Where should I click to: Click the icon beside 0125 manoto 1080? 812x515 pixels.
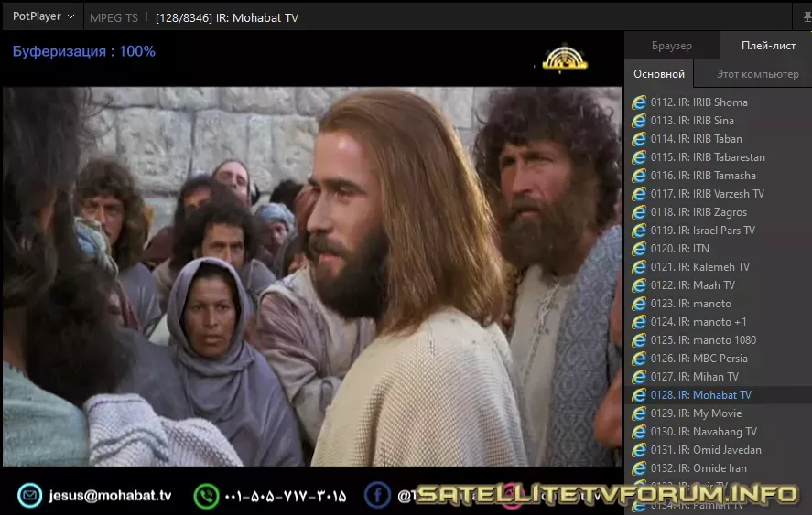pos(639,340)
